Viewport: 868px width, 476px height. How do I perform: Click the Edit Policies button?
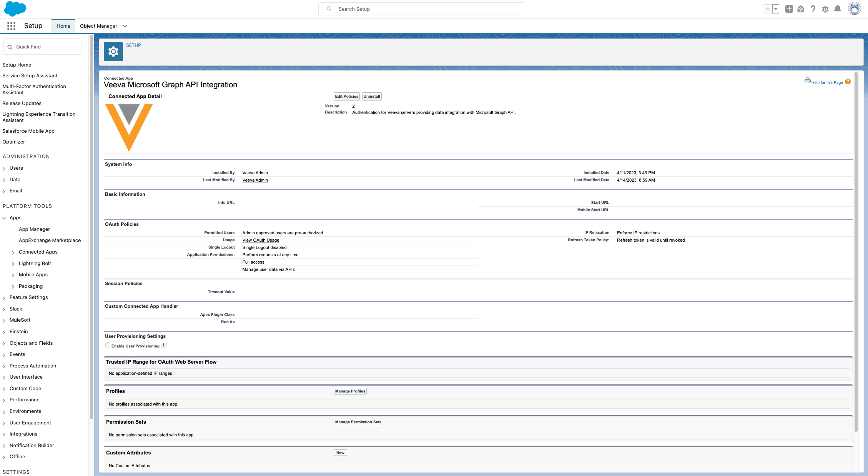click(346, 96)
